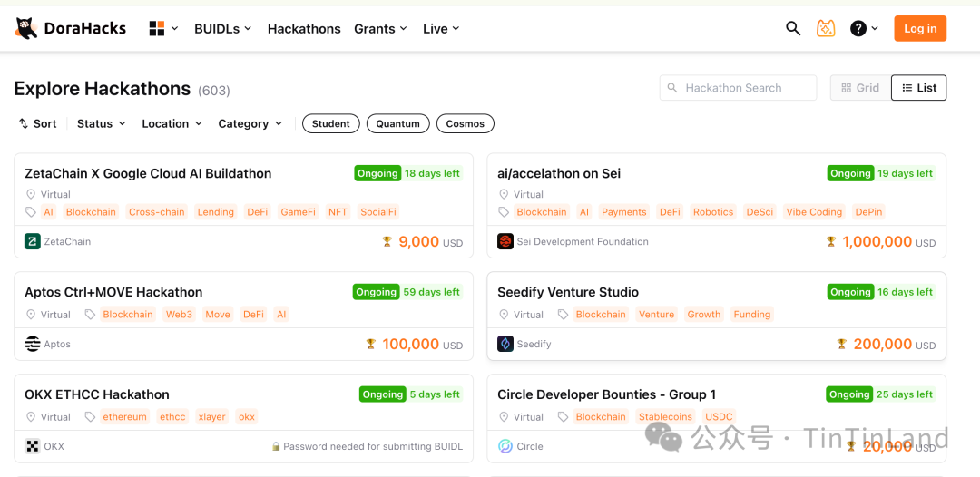980x477 pixels.
Task: Click the Sei Development Foundation logo
Action: (x=505, y=241)
